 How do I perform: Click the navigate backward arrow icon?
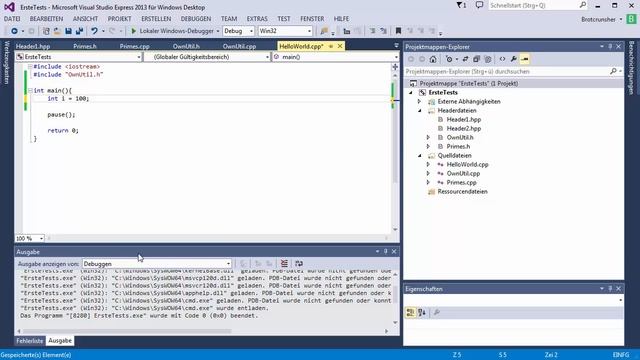pos(14,31)
